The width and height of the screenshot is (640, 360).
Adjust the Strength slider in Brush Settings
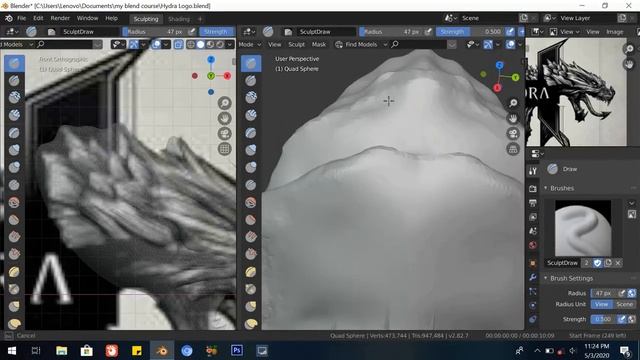(603, 319)
